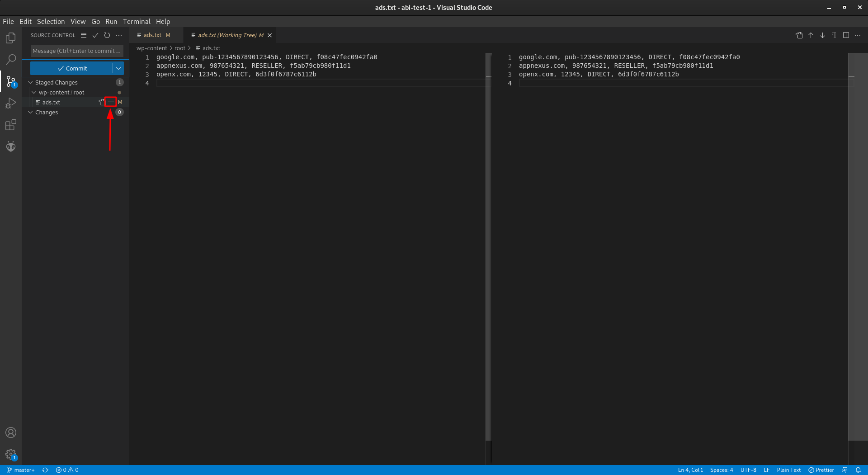Click Ln 4, Col 1 in status bar
The image size is (868, 475).
(690, 470)
